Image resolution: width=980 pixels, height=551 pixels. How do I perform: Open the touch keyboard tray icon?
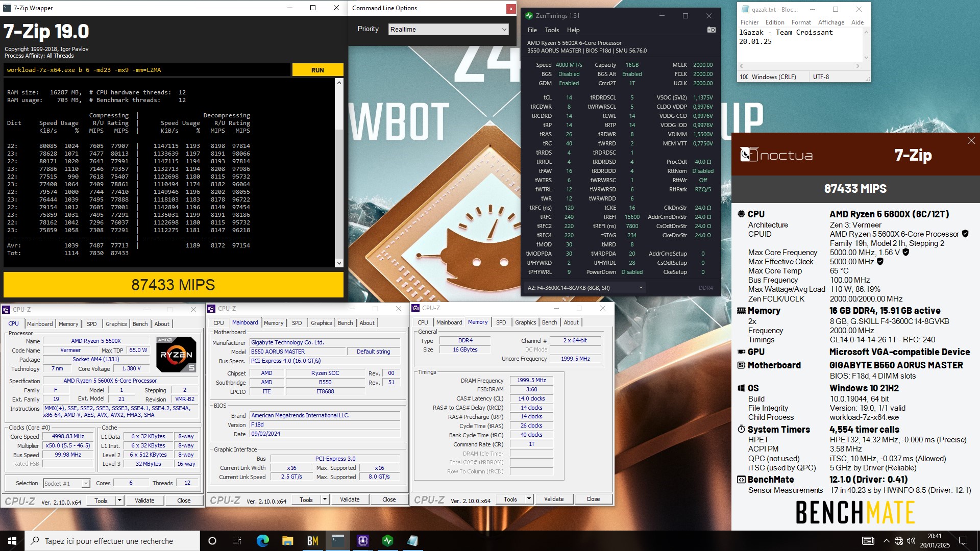(x=868, y=541)
